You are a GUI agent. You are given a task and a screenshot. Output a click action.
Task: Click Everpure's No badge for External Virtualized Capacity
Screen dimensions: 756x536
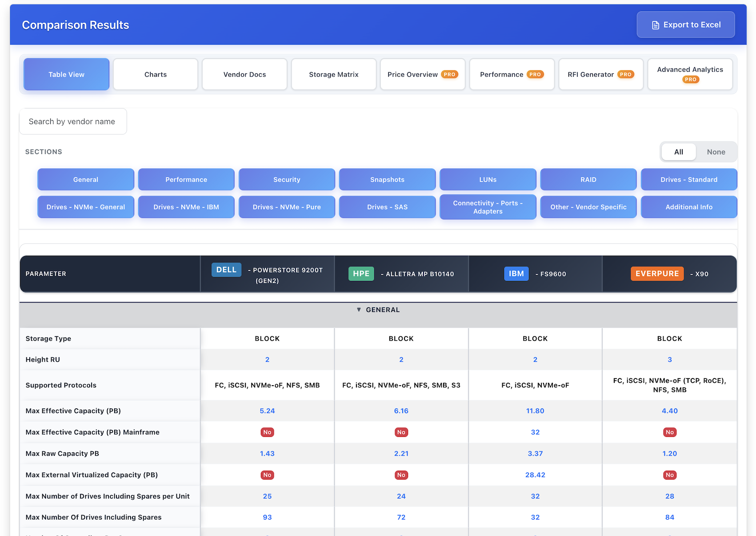click(670, 475)
